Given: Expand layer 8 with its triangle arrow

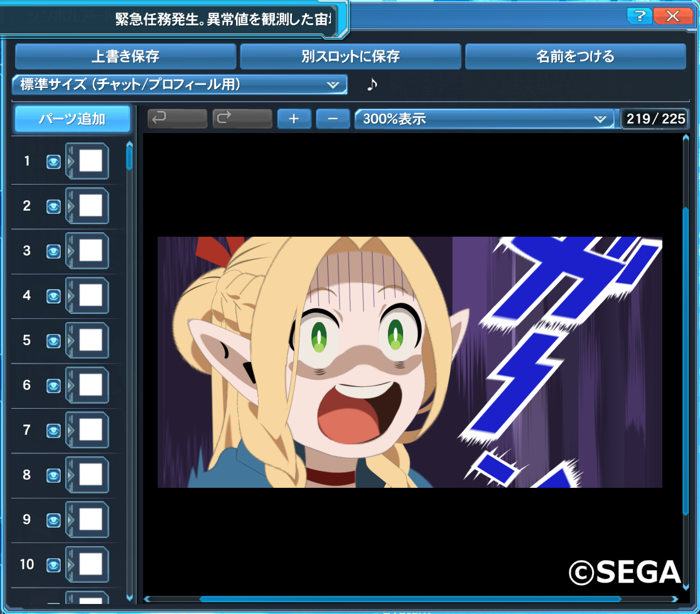Looking at the screenshot, I should 70,476.
